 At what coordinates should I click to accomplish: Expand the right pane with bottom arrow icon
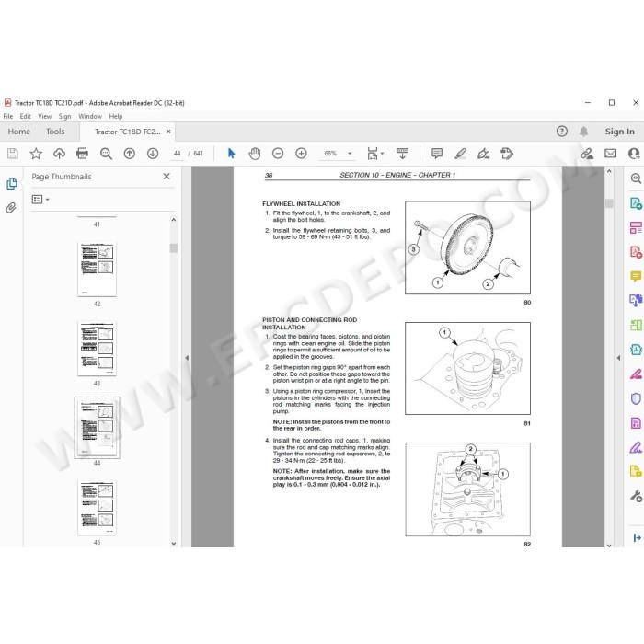[637, 537]
